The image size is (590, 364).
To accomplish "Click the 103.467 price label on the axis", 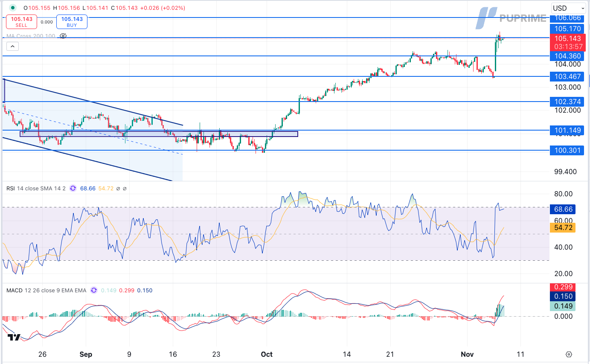I will [x=568, y=77].
